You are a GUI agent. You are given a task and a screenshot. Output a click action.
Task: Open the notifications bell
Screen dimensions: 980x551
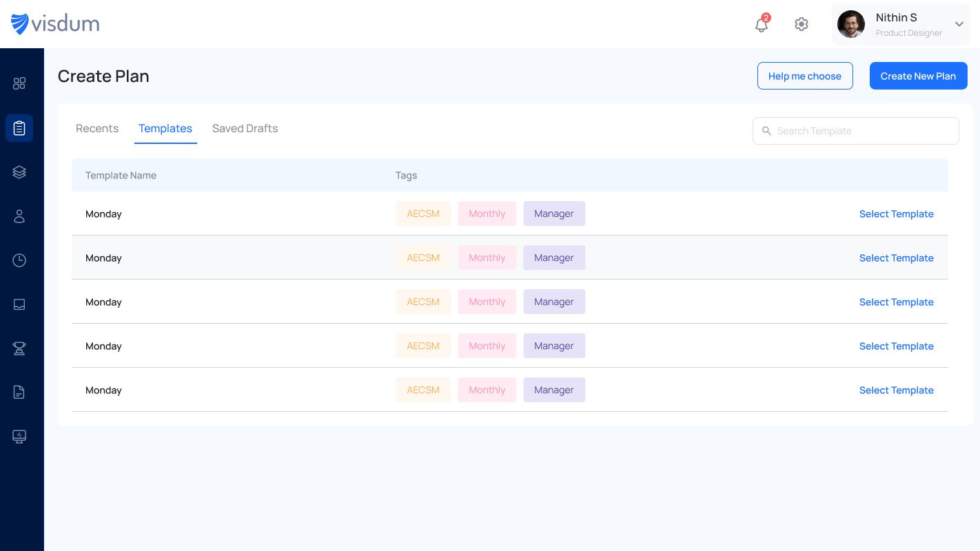(762, 25)
